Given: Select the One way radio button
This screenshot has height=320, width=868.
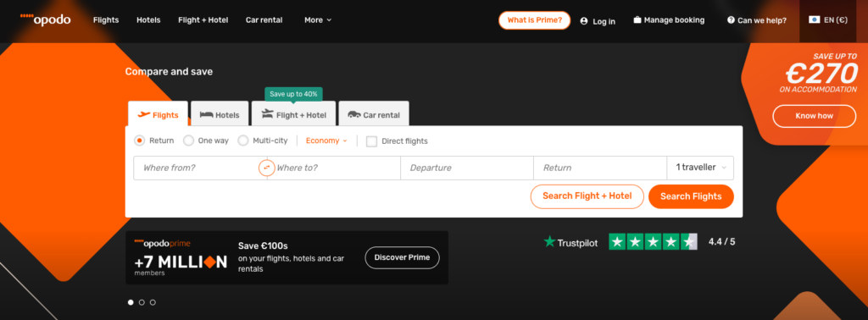Looking at the screenshot, I should tap(188, 141).
